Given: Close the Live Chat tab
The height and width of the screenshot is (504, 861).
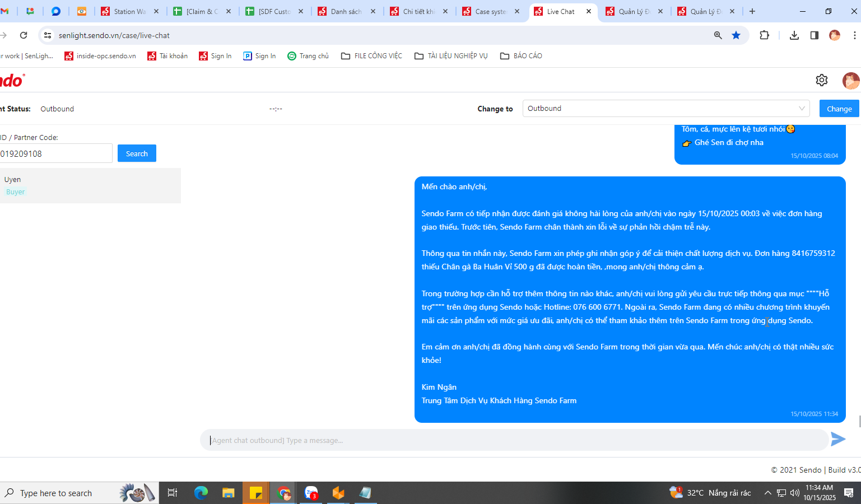Looking at the screenshot, I should (589, 11).
